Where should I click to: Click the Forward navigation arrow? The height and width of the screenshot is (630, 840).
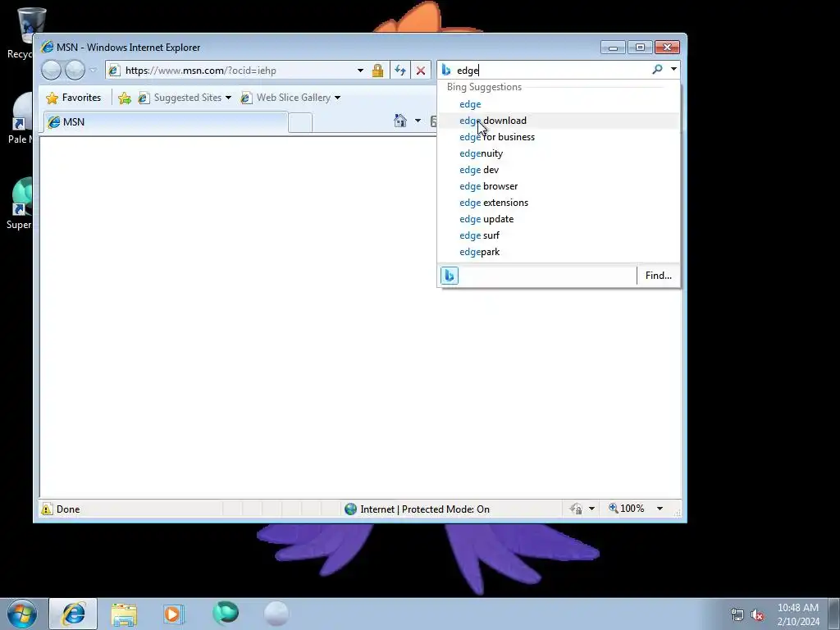(75, 71)
